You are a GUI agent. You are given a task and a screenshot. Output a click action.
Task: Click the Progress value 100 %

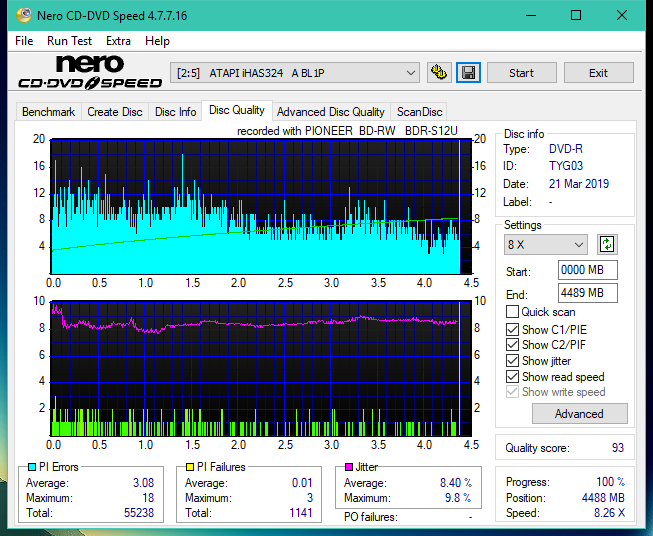coord(611,482)
